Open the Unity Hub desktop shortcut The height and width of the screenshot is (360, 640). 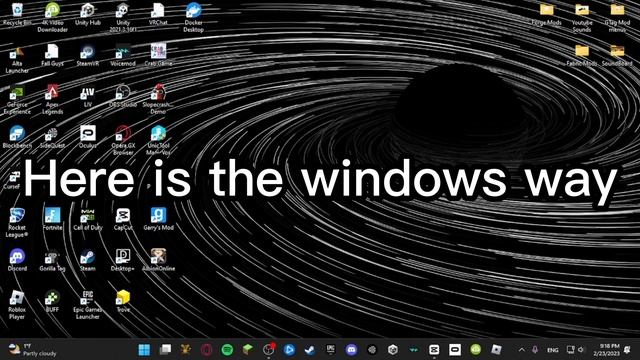pos(88,14)
